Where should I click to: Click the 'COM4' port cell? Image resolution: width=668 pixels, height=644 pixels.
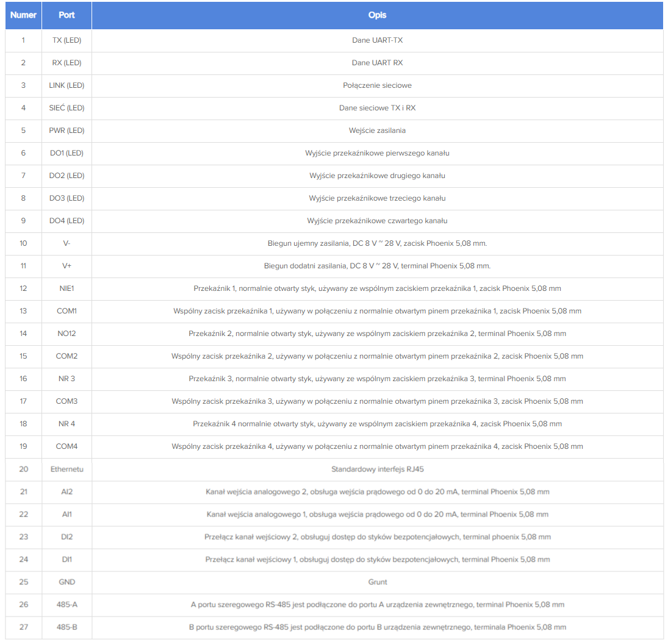67,447
